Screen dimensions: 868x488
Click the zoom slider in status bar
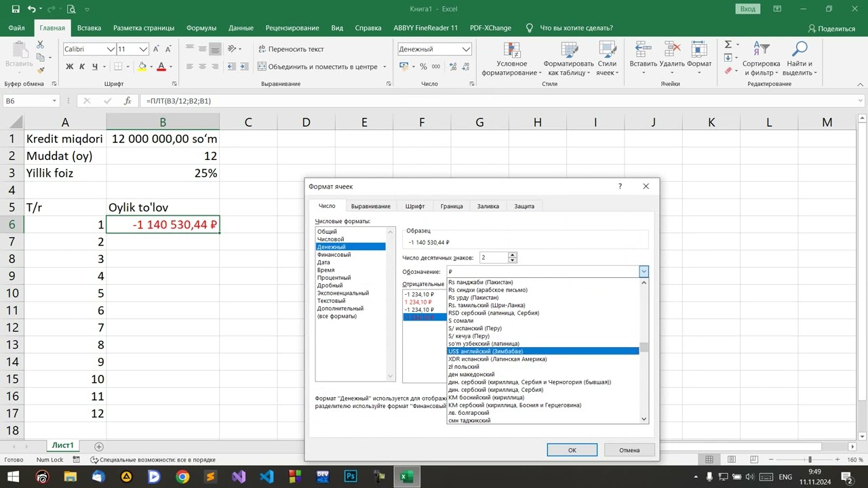click(810, 460)
